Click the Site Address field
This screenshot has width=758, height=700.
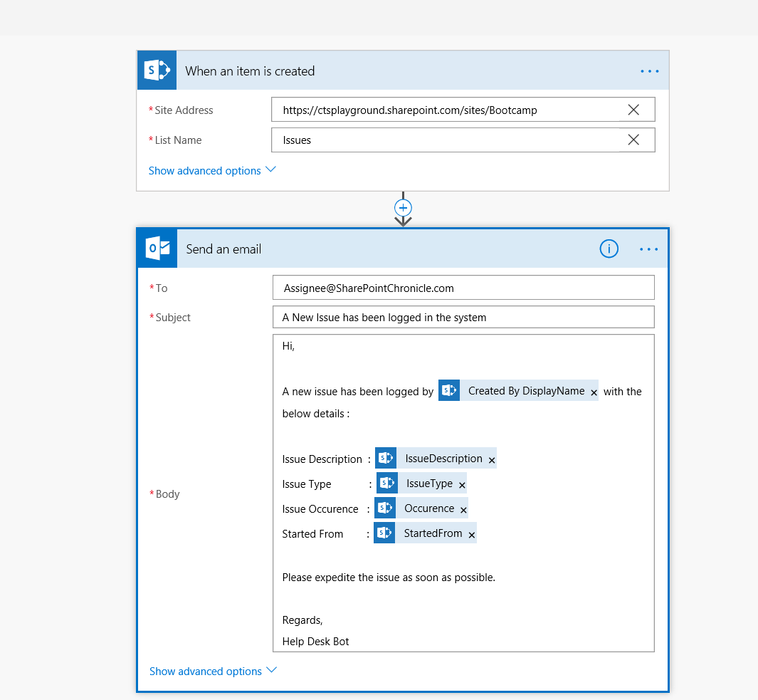463,110
